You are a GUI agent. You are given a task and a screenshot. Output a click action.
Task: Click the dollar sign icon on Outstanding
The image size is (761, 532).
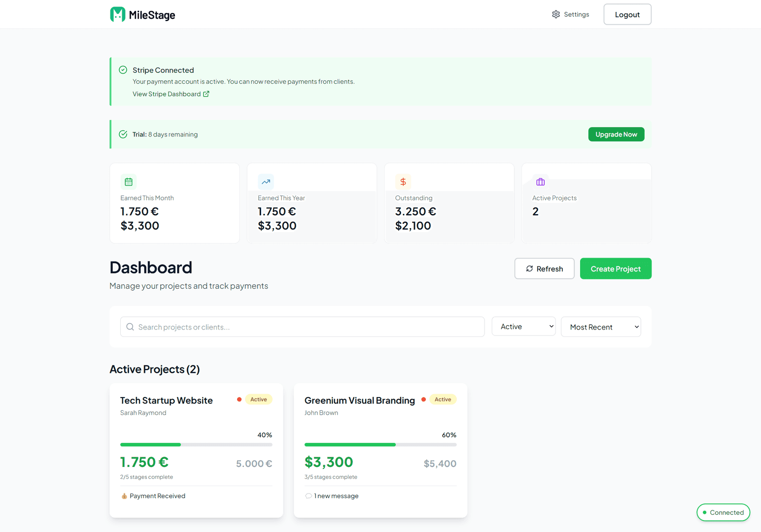403,182
